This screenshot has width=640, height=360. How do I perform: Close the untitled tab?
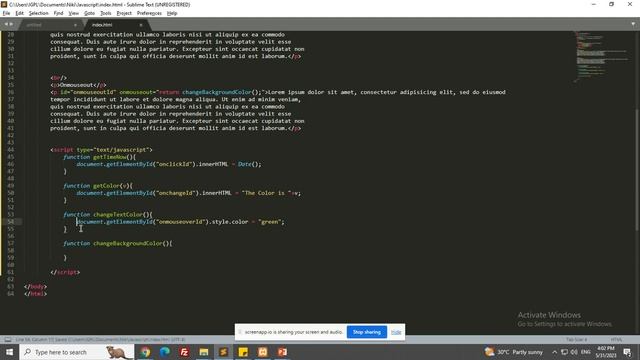click(x=75, y=25)
